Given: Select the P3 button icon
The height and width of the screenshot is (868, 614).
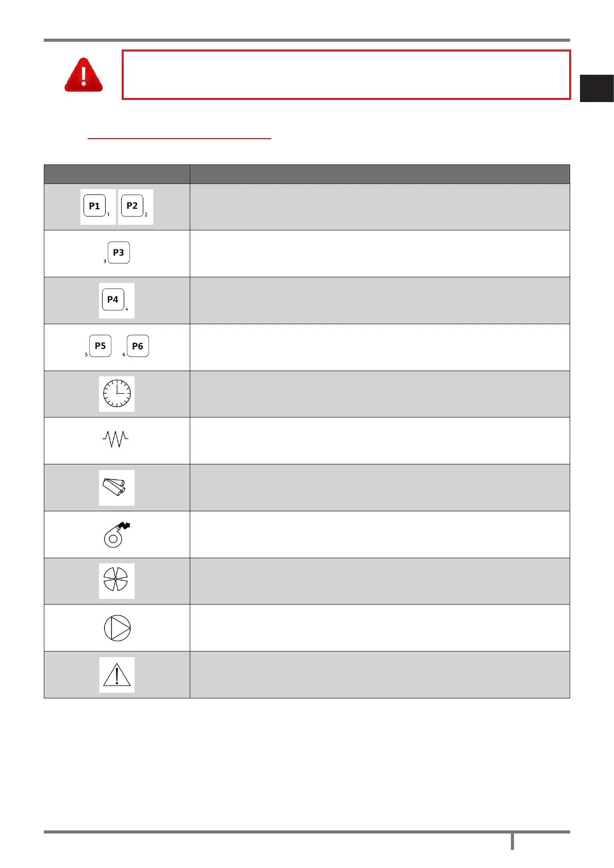Looking at the screenshot, I should (x=119, y=253).
